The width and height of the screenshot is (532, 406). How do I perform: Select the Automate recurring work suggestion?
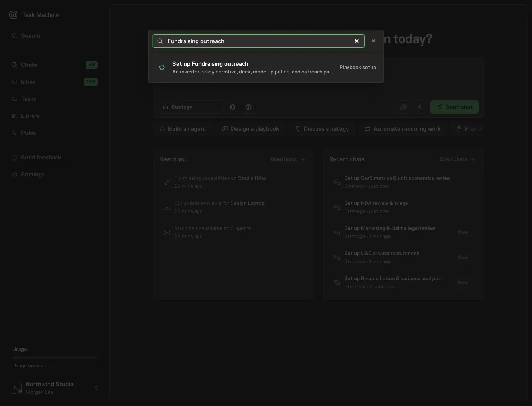(403, 129)
